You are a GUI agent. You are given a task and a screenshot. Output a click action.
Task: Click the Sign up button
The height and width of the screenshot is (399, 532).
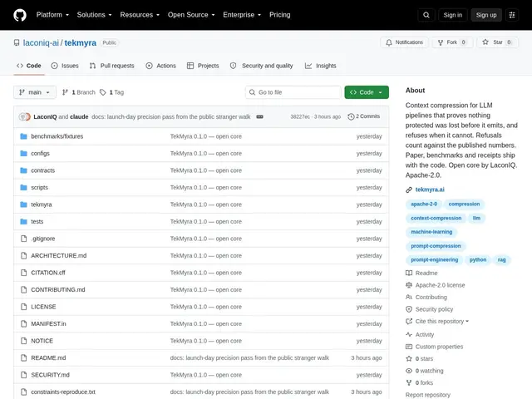[486, 15]
